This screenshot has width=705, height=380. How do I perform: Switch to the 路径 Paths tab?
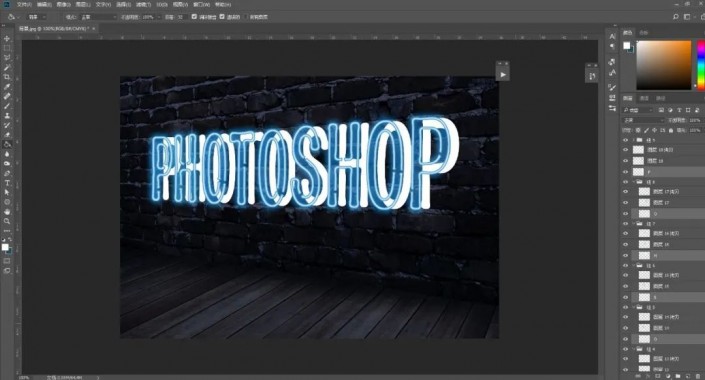[x=660, y=98]
